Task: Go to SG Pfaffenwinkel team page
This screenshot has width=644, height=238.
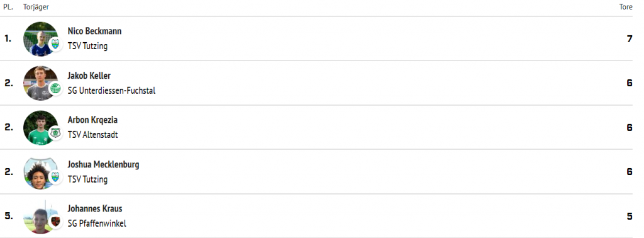Action: coord(97,224)
